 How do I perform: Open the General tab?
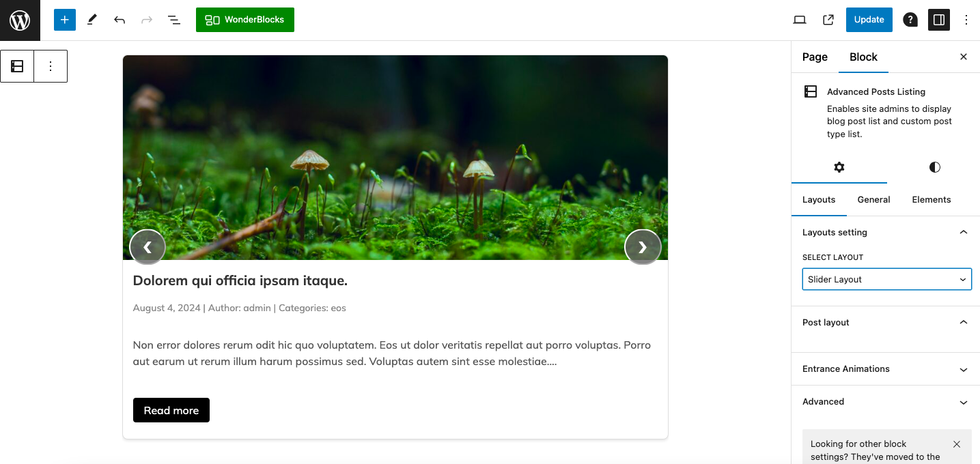point(873,200)
